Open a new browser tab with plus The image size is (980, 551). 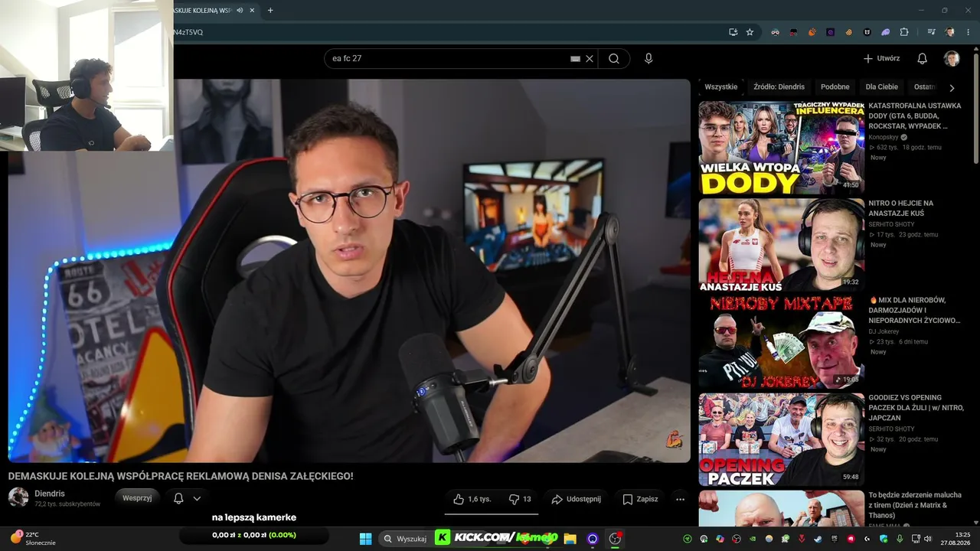tap(270, 11)
